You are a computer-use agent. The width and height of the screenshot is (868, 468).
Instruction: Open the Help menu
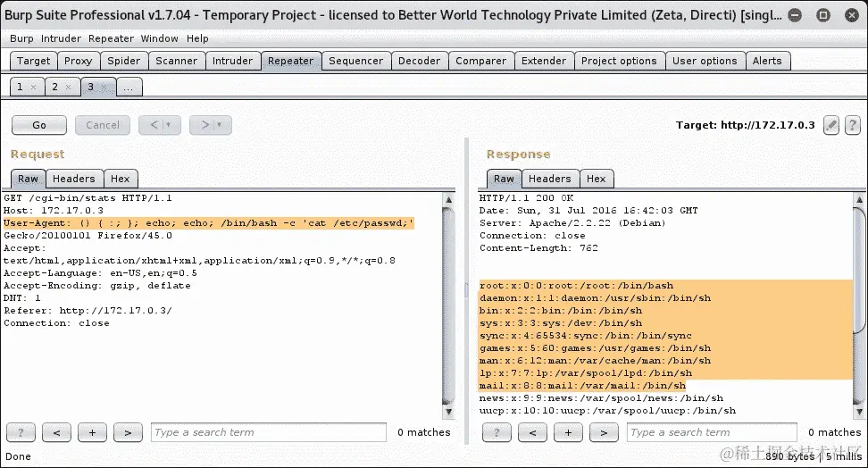197,38
